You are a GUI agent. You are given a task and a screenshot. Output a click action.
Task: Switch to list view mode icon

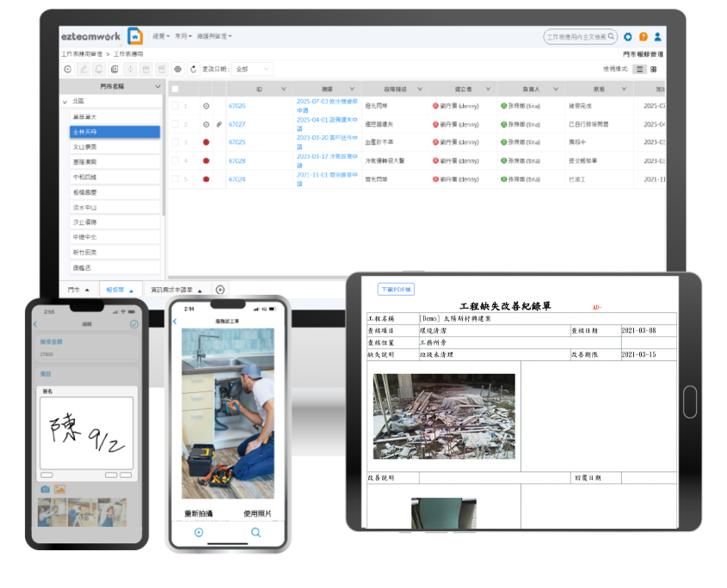click(x=639, y=70)
